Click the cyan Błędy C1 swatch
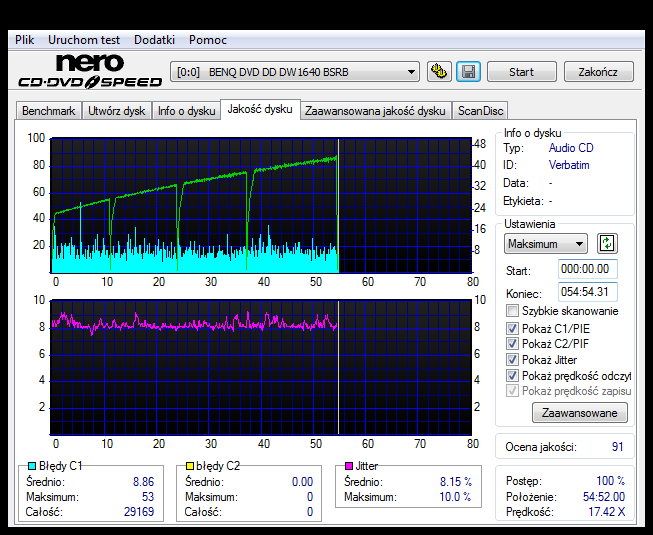Screen dimensions: 653x535 32,465
